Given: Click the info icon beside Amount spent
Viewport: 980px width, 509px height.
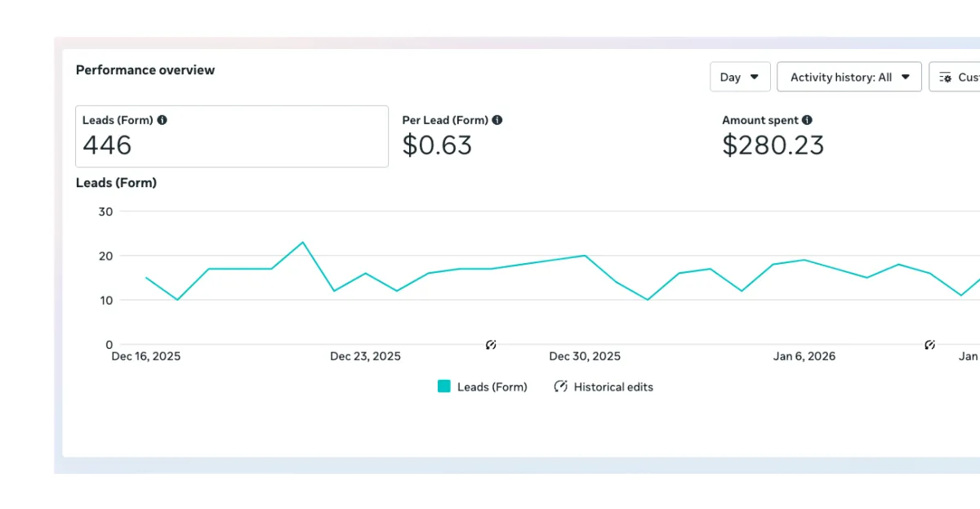Looking at the screenshot, I should tap(807, 120).
